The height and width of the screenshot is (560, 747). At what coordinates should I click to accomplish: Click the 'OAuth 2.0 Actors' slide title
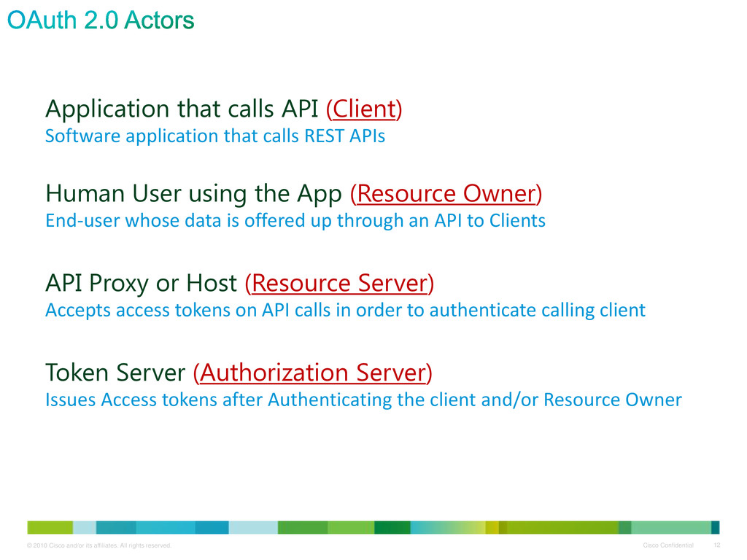[x=101, y=20]
